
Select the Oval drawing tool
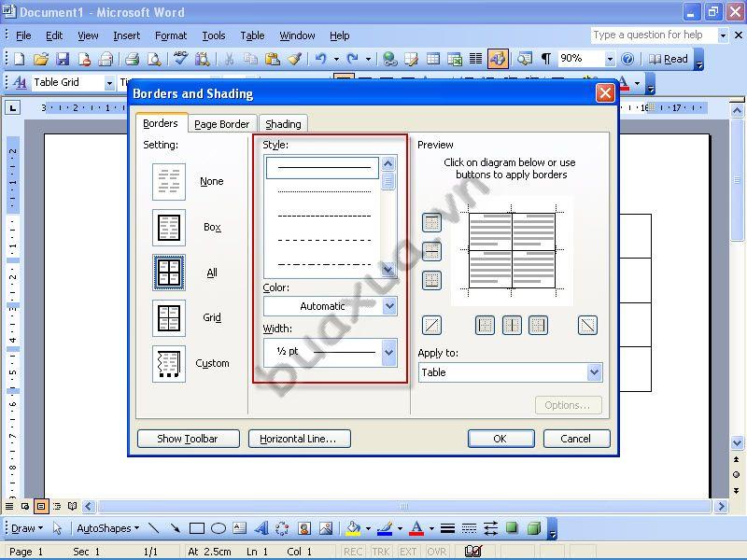(x=218, y=528)
